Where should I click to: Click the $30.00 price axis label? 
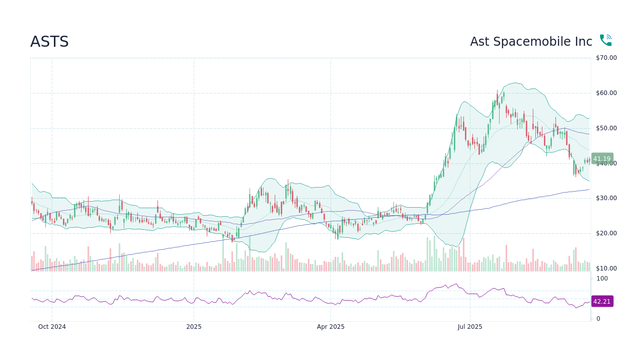(606, 198)
